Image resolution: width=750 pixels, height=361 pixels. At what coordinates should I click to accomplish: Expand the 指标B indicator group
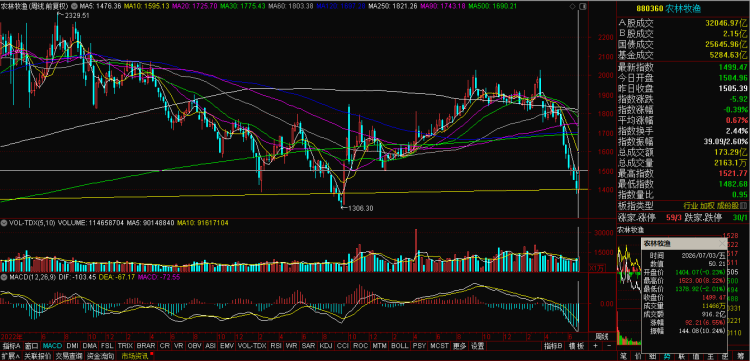pos(553,346)
